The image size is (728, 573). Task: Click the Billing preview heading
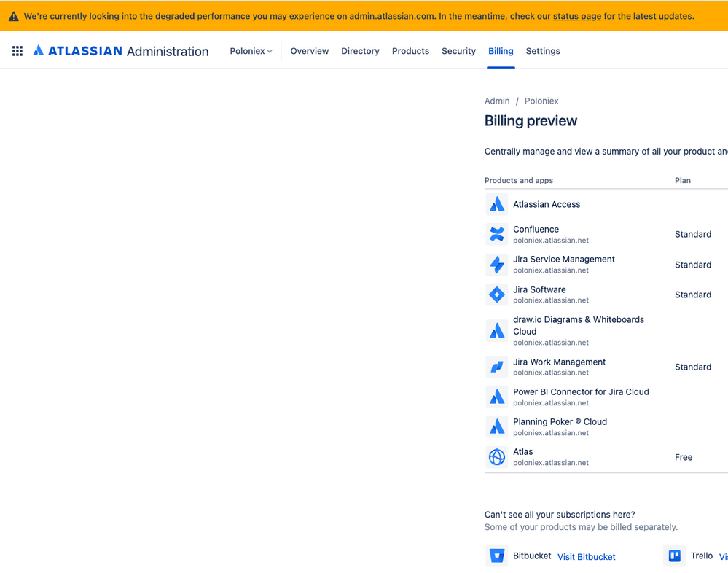[531, 121]
